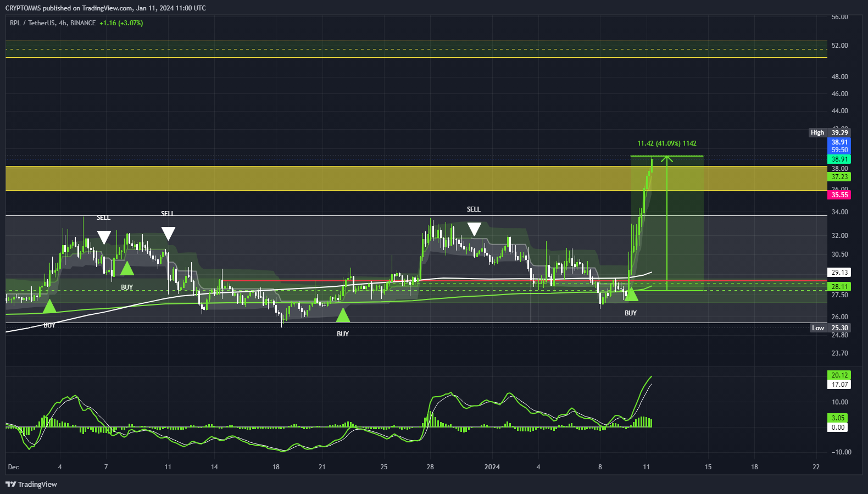868x494 pixels.
Task: Click the 32.00 price axis label
Action: click(x=839, y=236)
